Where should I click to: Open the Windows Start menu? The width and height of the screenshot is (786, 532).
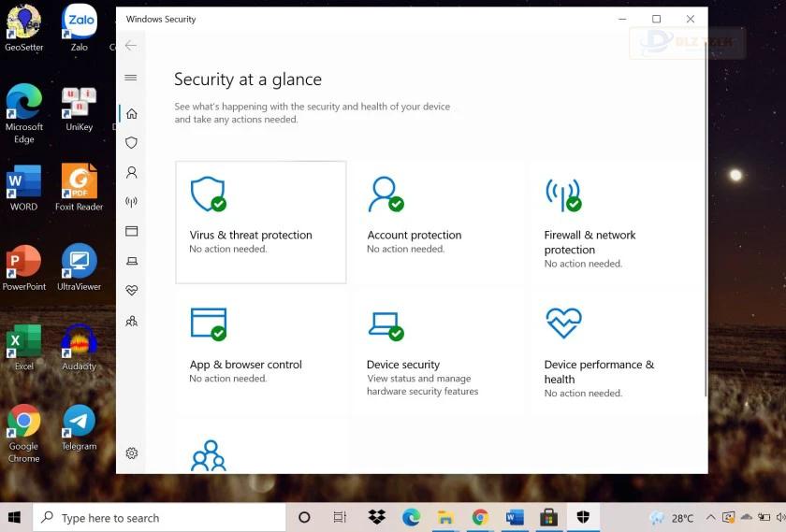(15, 517)
